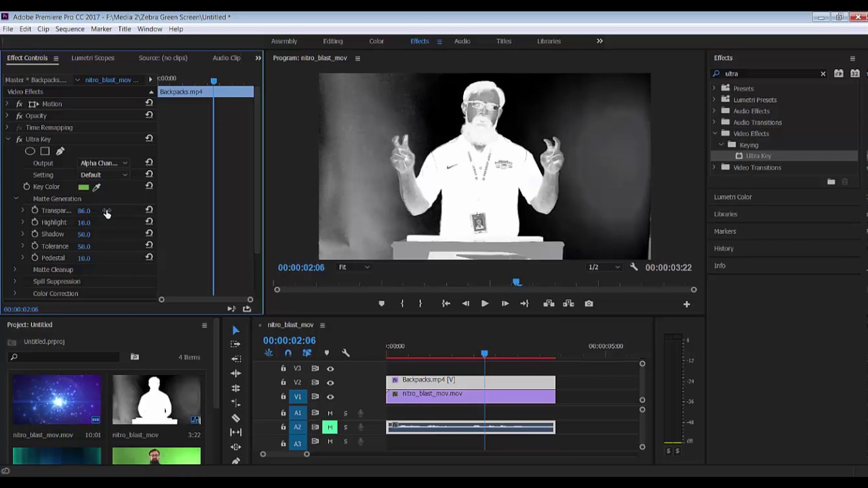Select the Pen tool in timeline toolbar

tap(235, 461)
